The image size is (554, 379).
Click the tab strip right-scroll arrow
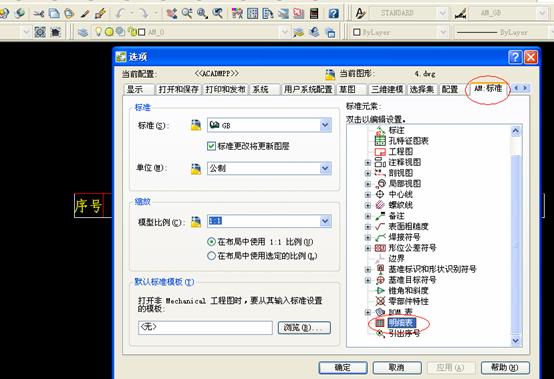point(525,88)
